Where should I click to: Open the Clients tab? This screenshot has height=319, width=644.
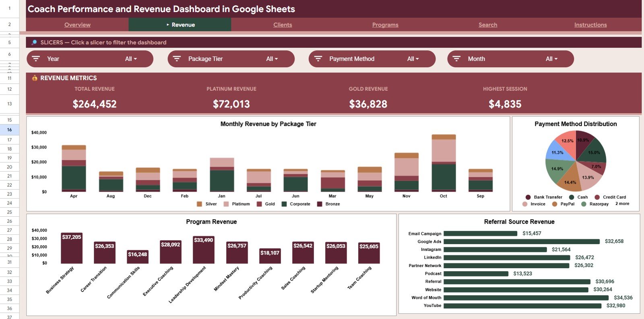click(283, 25)
